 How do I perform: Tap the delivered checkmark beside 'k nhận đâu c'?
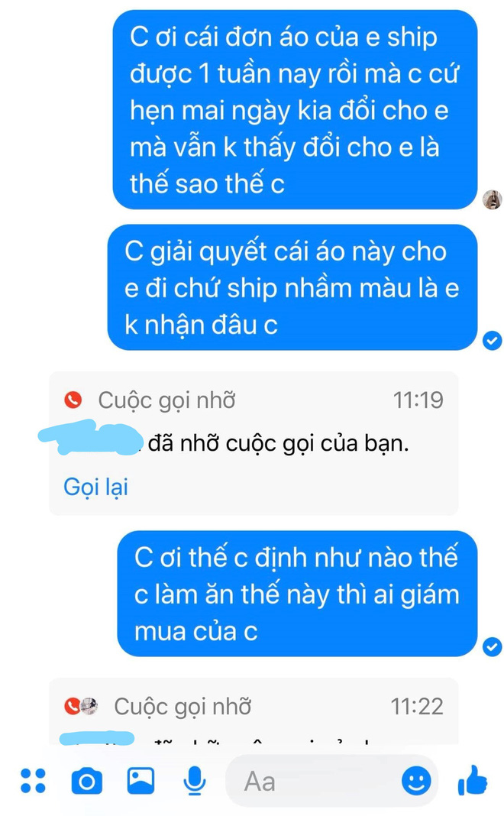[492, 340]
